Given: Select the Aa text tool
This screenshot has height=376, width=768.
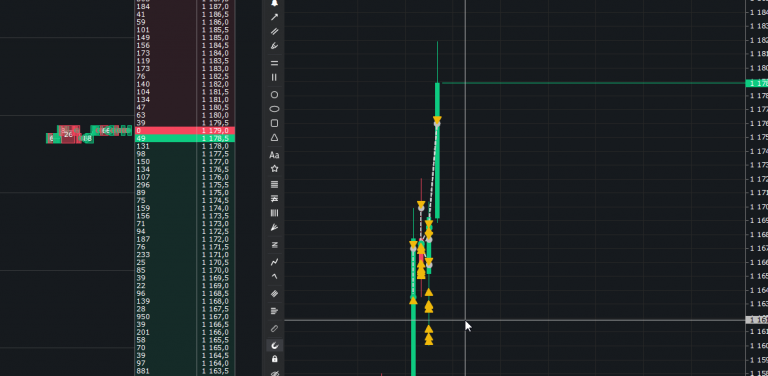Looking at the screenshot, I should pos(274,155).
